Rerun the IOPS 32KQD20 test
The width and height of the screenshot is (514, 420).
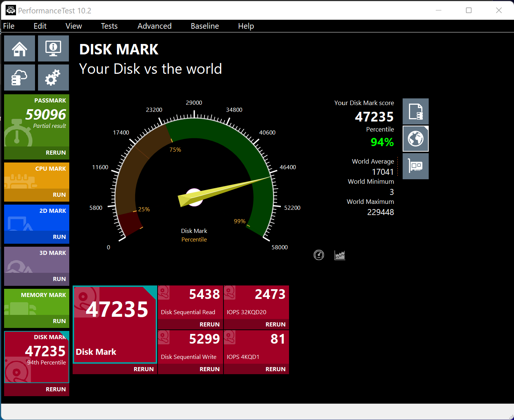[x=275, y=325]
